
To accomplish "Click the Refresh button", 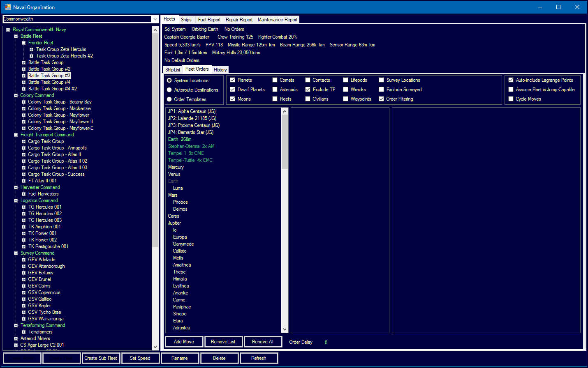I will click(x=259, y=358).
